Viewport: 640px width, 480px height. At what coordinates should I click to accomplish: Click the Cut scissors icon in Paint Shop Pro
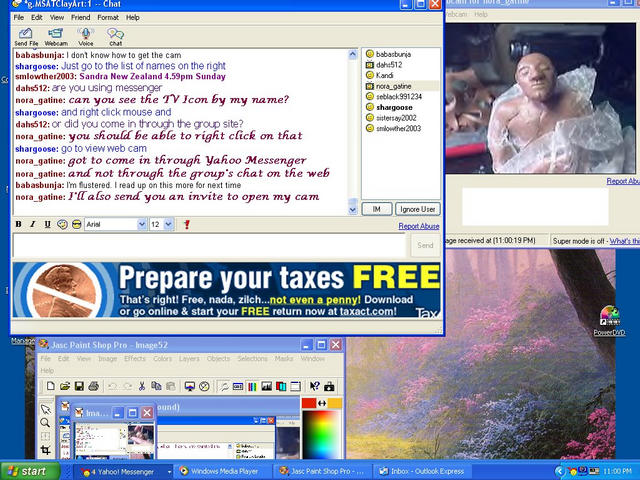(x=142, y=386)
